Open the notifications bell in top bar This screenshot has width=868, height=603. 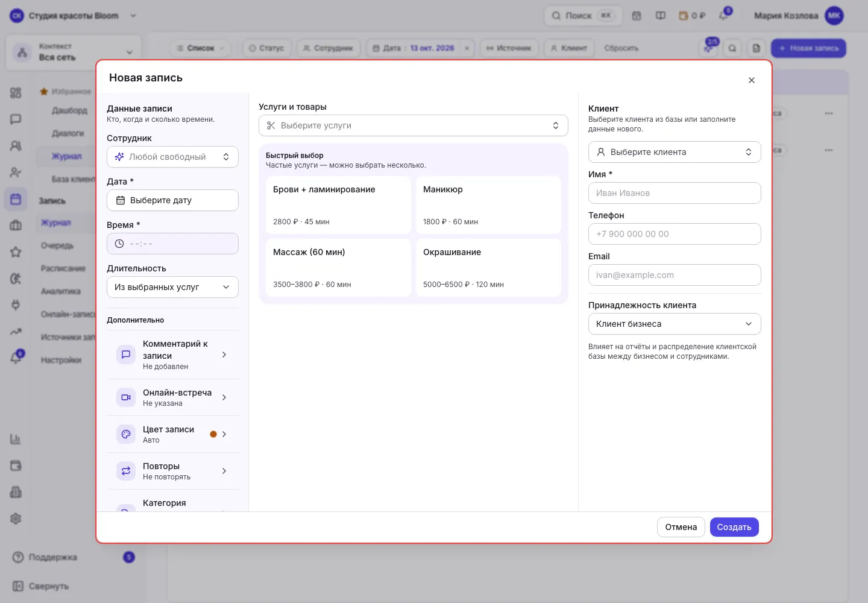pos(723,16)
